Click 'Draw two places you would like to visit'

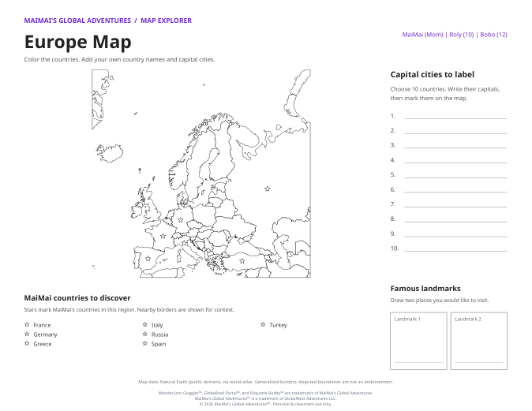coord(440,300)
